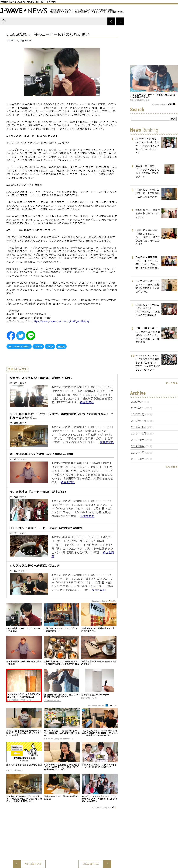The image size is (178, 868).
Task: Click the J-WAVE NEWS logo
Action: tap(24, 11)
